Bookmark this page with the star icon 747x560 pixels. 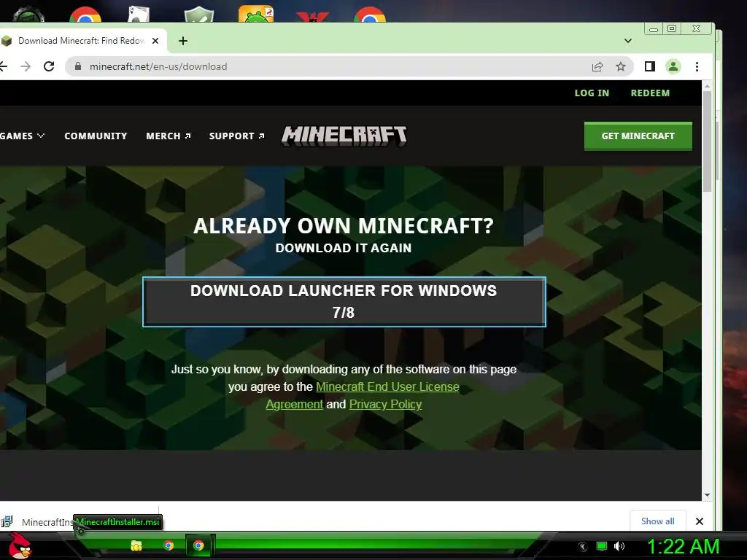[x=620, y=66]
